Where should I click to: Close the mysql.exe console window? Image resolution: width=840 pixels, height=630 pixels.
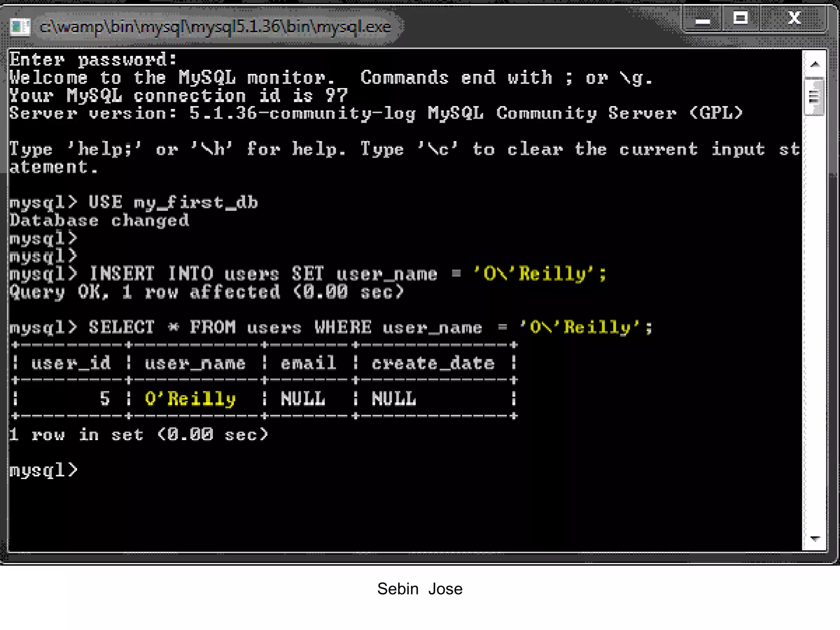click(794, 18)
